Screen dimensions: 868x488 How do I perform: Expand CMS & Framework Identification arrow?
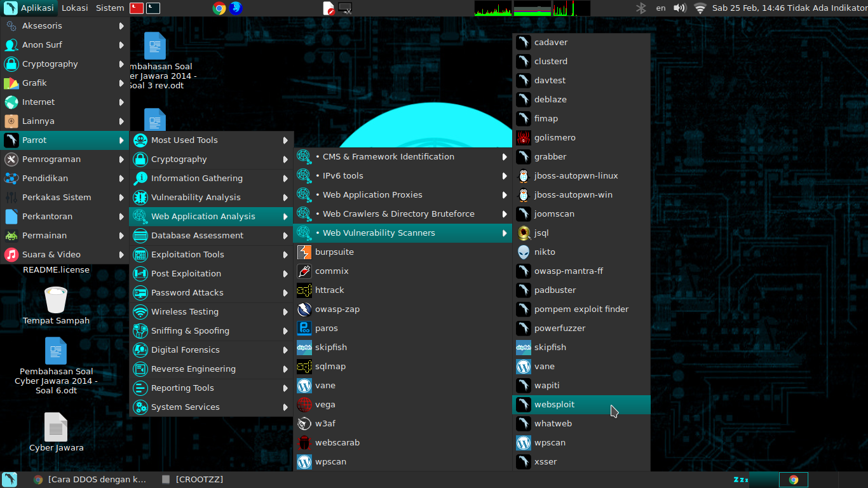click(505, 157)
